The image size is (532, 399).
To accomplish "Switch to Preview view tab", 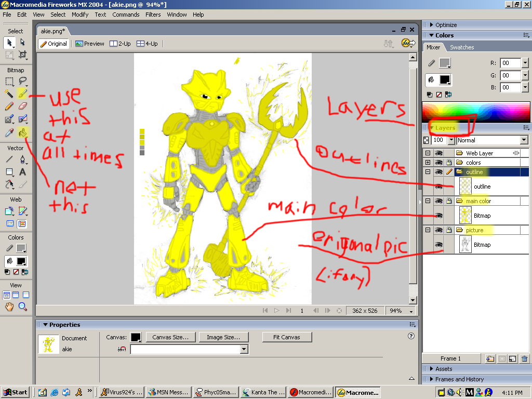I will [x=90, y=44].
